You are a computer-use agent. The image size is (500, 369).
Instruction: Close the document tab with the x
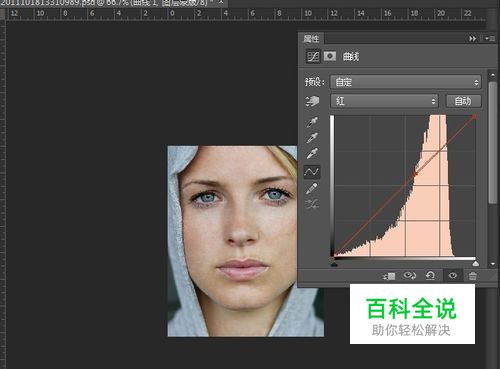click(x=221, y=2)
